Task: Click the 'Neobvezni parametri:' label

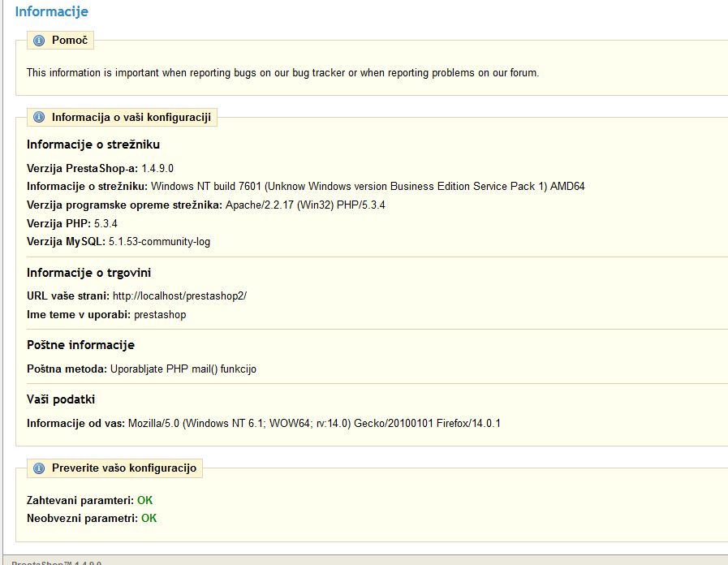Action: pos(82,519)
